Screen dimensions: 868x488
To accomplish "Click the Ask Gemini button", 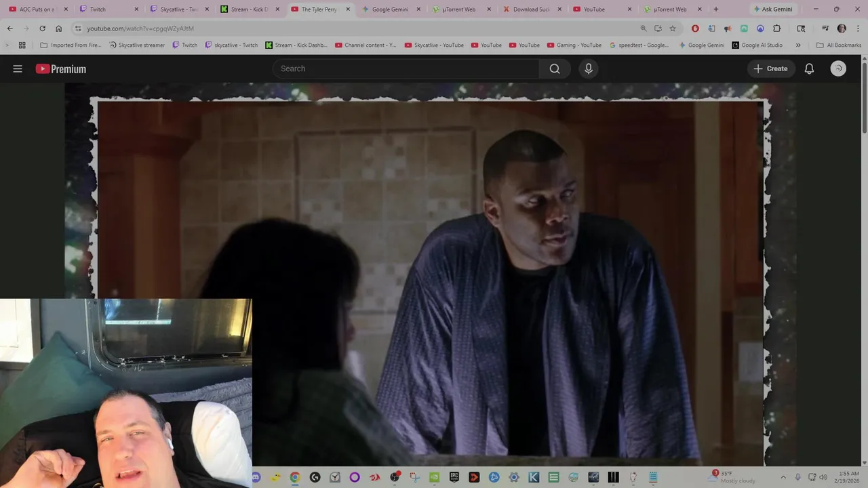I will click(x=772, y=9).
